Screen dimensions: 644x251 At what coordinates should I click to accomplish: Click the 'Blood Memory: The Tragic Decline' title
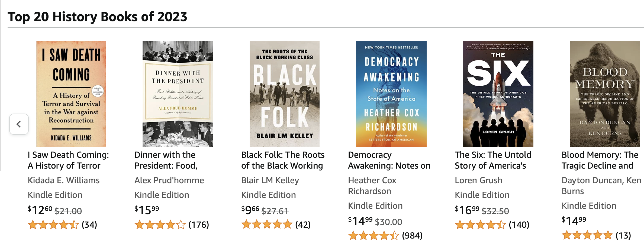tap(600, 160)
